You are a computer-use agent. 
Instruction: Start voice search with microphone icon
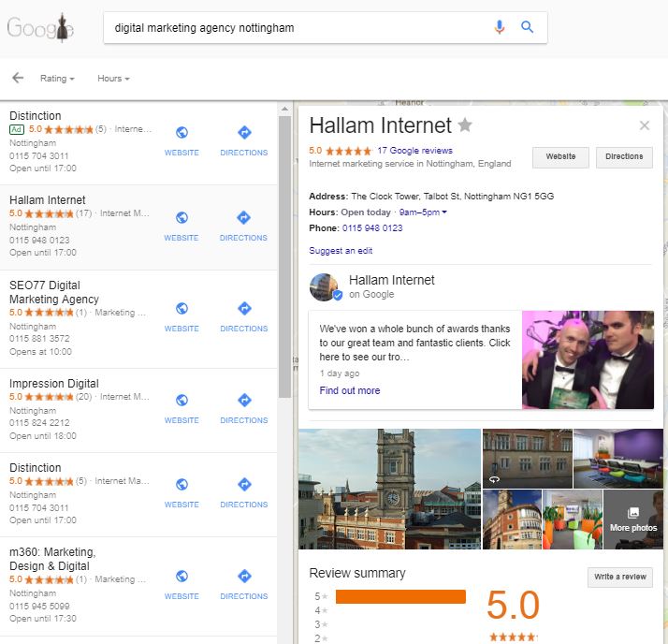(500, 27)
